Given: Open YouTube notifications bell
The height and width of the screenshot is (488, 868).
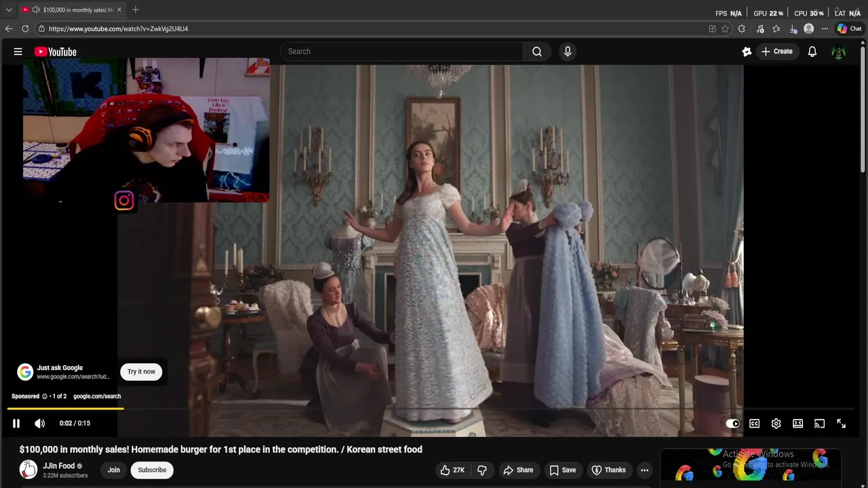Looking at the screenshot, I should point(812,52).
